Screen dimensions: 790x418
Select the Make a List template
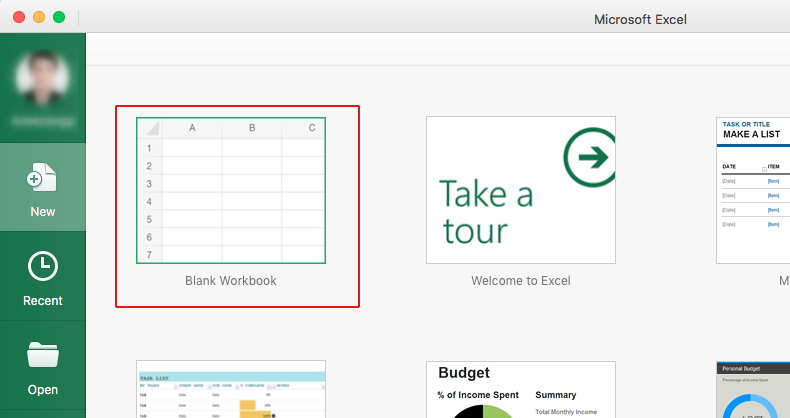753,190
